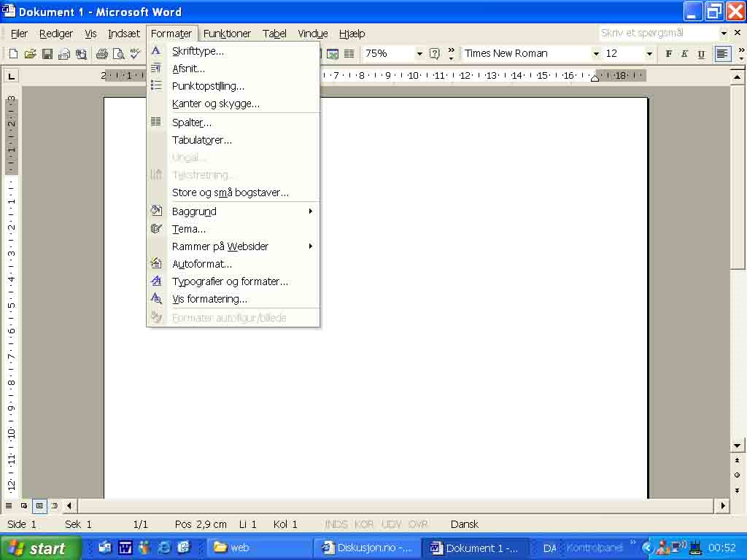
Task: Click the select browse object circle
Action: [x=737, y=475]
